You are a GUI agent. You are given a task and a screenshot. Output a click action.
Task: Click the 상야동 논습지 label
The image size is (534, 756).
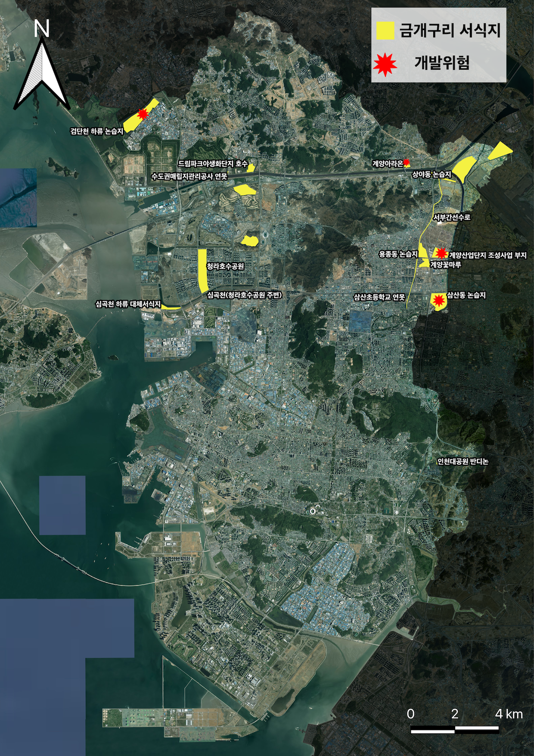[x=432, y=175]
